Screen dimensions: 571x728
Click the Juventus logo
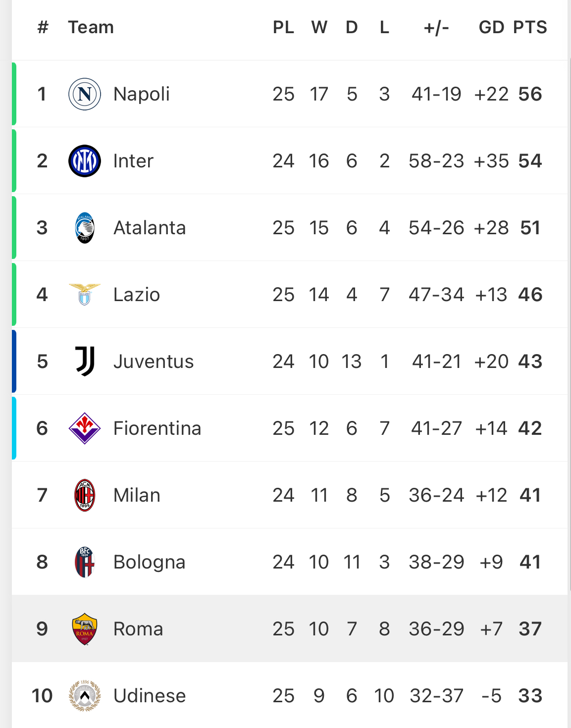85,361
